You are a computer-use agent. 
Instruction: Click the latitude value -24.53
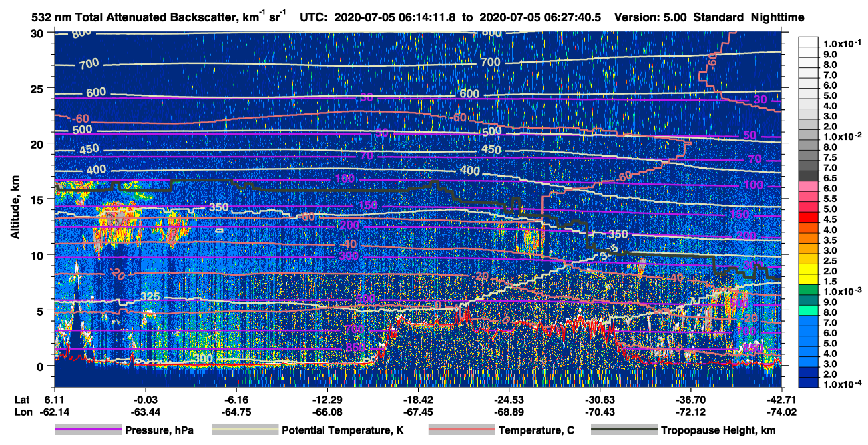(x=509, y=400)
